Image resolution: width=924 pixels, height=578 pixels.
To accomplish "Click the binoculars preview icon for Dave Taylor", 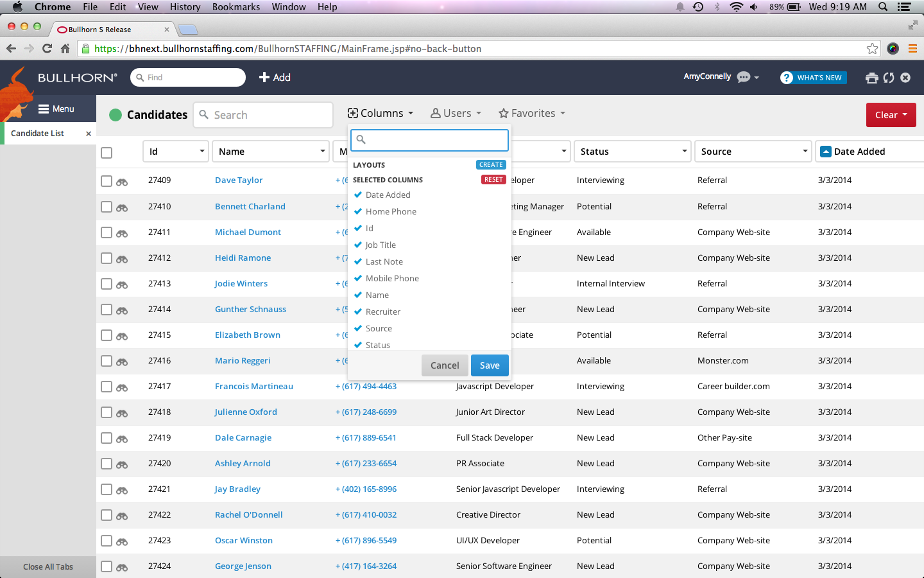I will pos(122,182).
